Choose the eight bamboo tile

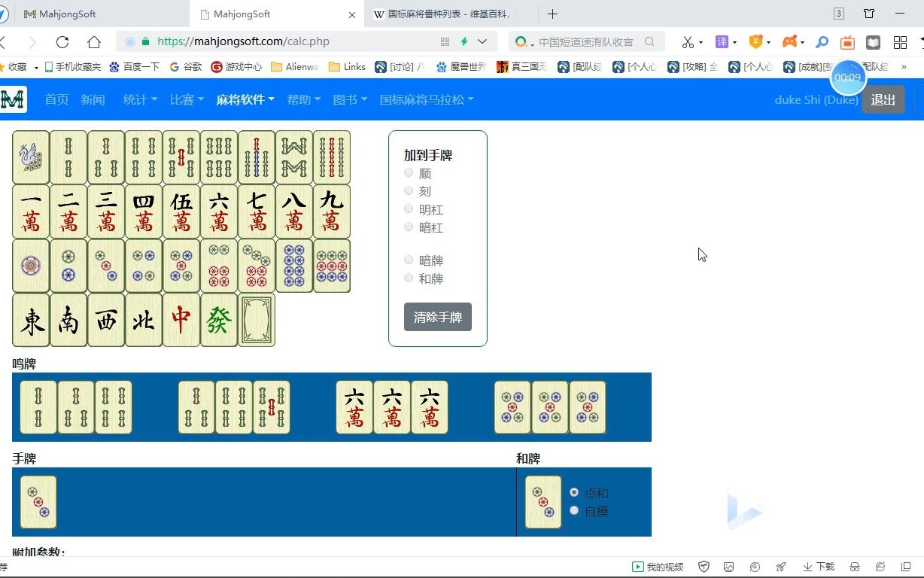point(294,157)
